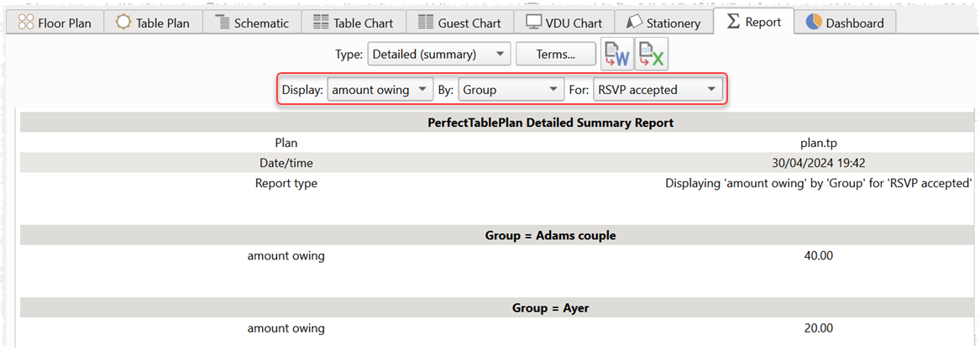Click the date 30/04/2024 19:42
980x351 pixels.
(819, 163)
